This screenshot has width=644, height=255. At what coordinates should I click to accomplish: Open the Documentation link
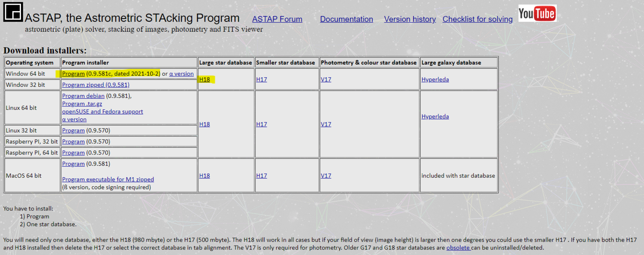tap(346, 19)
